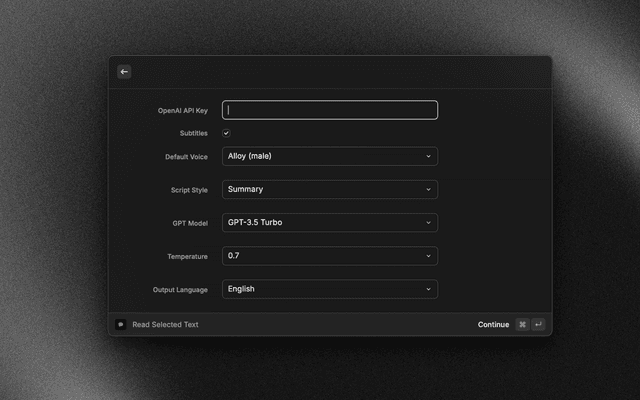Open the dropdown showing 0.7

[329, 256]
